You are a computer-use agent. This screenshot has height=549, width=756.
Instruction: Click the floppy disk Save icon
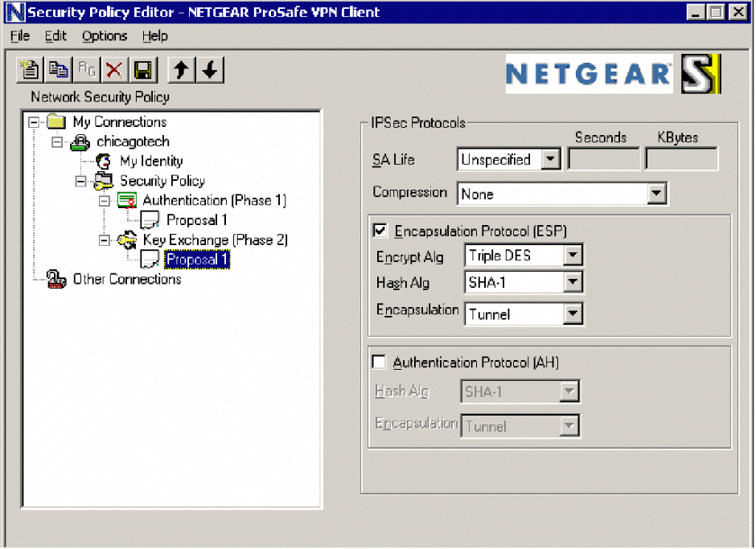pos(143,71)
